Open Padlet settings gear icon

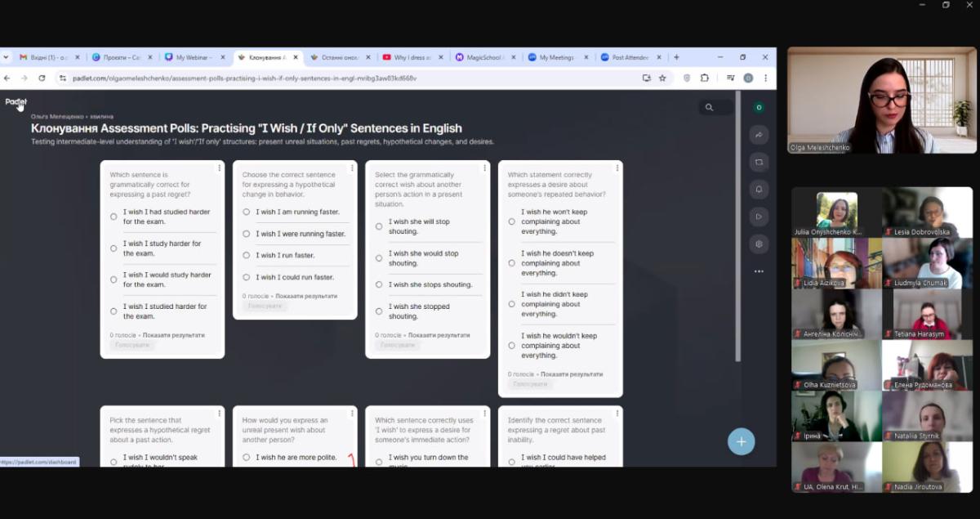[759, 244]
